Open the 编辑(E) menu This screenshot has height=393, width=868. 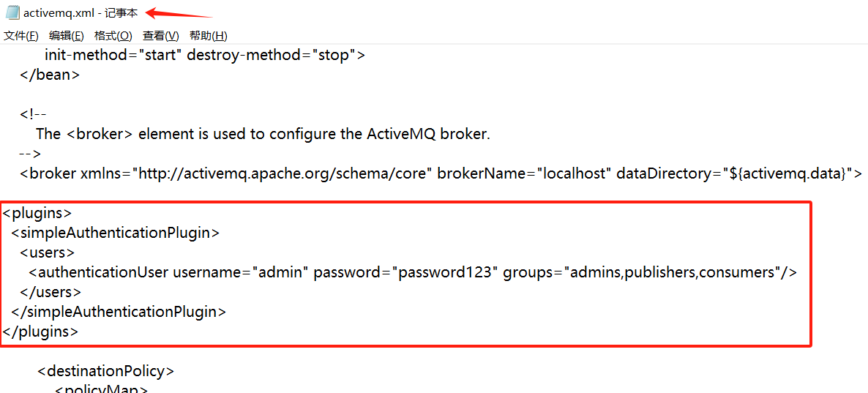67,36
